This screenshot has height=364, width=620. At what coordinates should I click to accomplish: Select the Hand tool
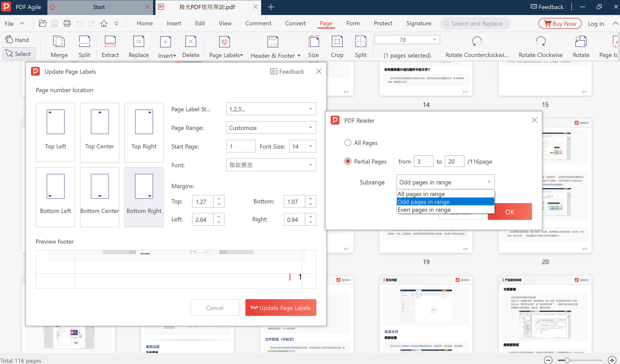17,40
